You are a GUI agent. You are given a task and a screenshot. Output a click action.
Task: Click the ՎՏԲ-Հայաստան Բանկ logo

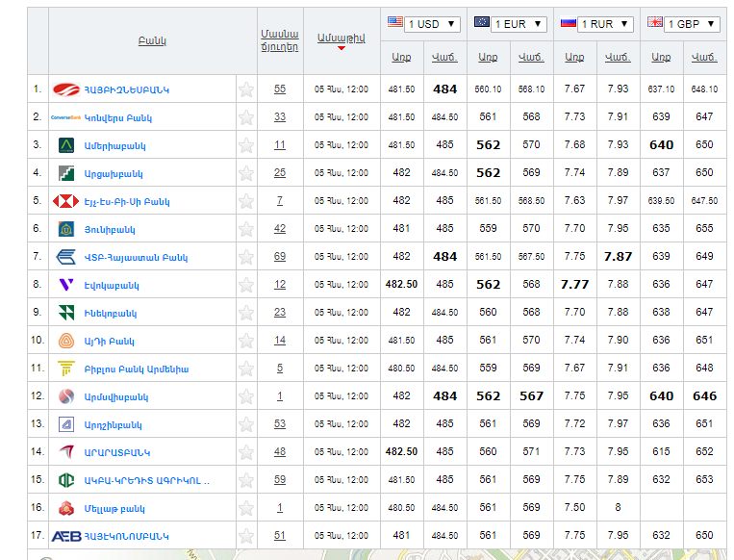pyautogui.click(x=66, y=257)
